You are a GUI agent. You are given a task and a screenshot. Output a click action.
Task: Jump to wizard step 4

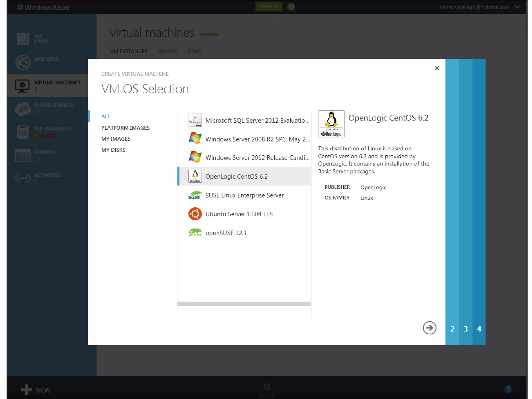[479, 329]
